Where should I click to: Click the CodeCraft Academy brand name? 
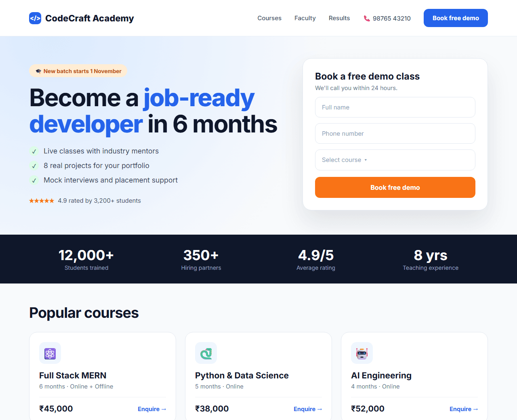point(90,18)
